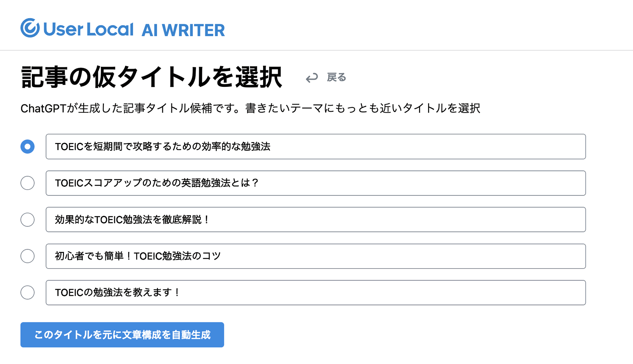Select the radio button for TOEICの勉強法を教えます！
Screen dimensions: 633x364
pyautogui.click(x=28, y=293)
